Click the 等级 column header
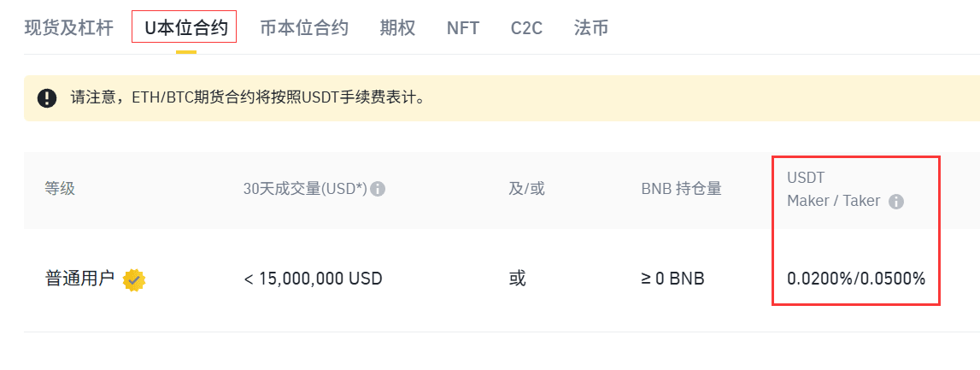 click(59, 189)
